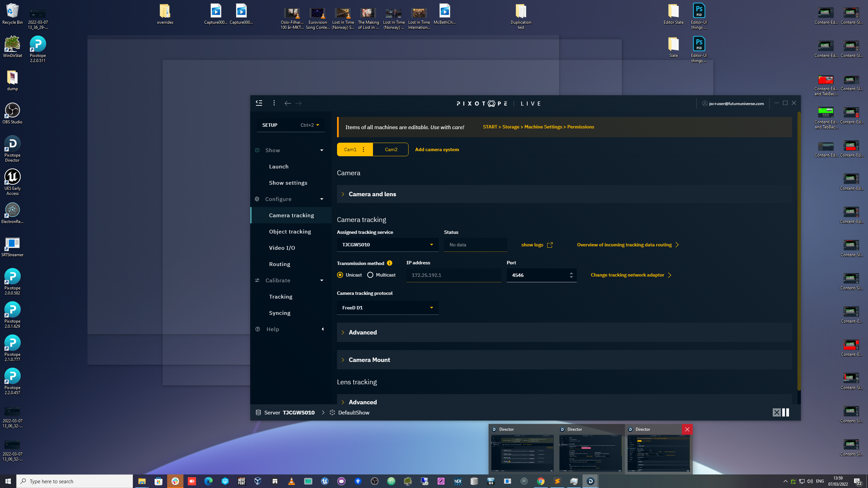
Task: Increase the port with the stepper's up arrow
Action: 571,273
